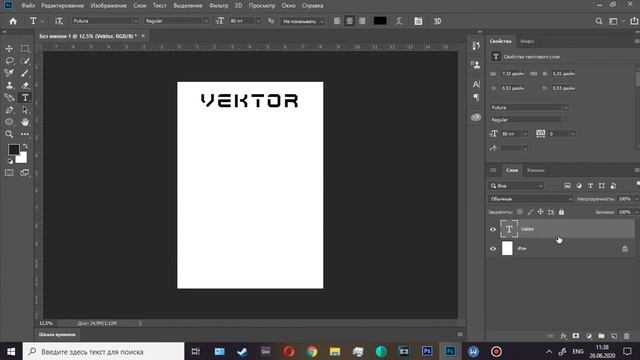Image resolution: width=640 pixels, height=360 pixels.
Task: Open the anti-aliasing method dropdown
Action: 322,21
